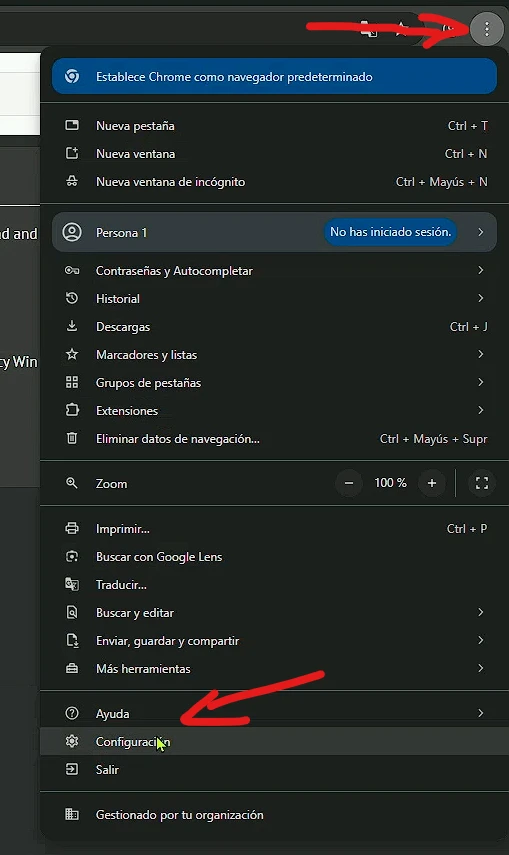Click the Nueva ventana icon

tap(72, 153)
